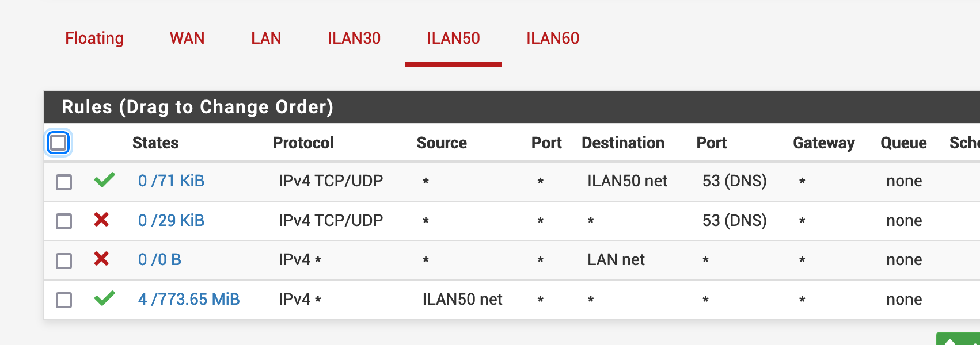Tick the checkbox for the LAN net block rule
The image size is (980, 345).
click(x=64, y=260)
